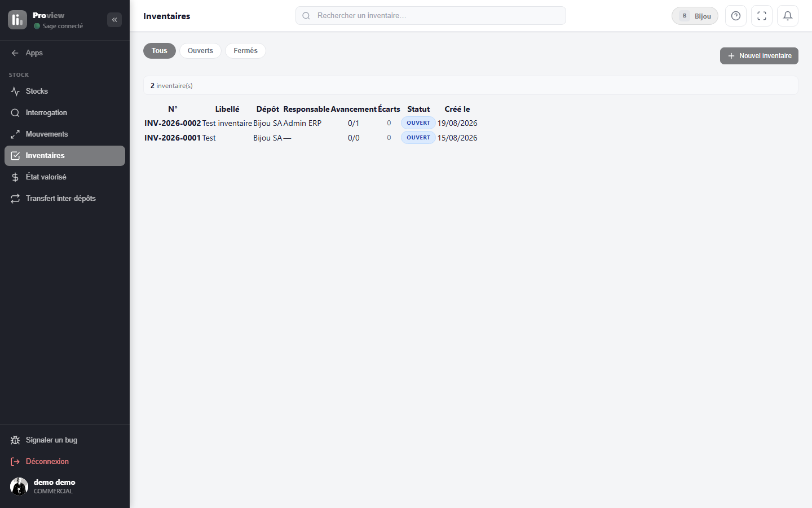Screen dimensions: 812x508
Task: Click the Déconnexion logout icon
Action: point(15,462)
